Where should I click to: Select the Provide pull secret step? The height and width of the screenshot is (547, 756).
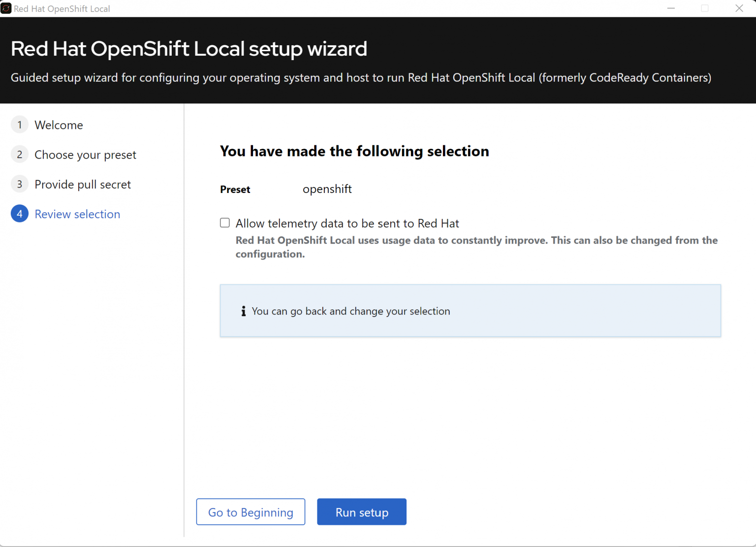82,184
